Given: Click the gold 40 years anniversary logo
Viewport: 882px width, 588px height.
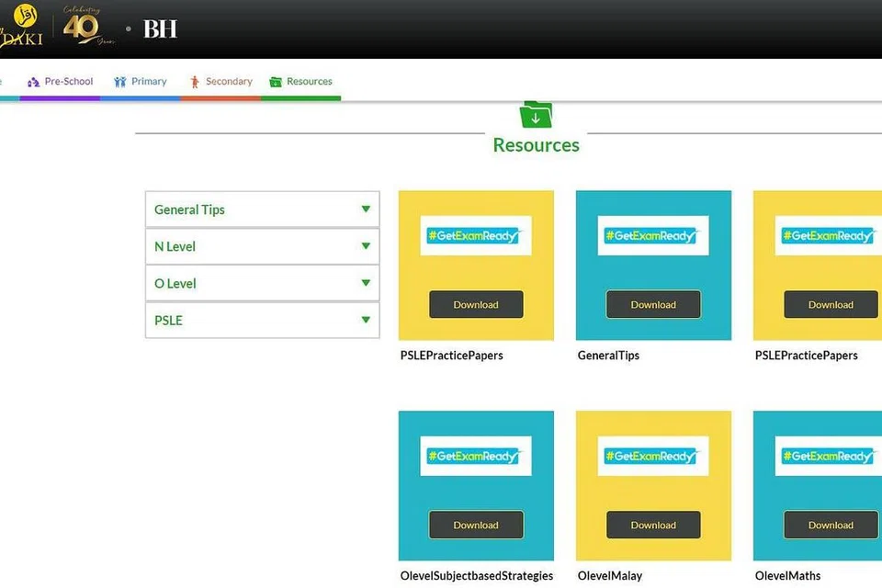Looking at the screenshot, I should [x=84, y=28].
